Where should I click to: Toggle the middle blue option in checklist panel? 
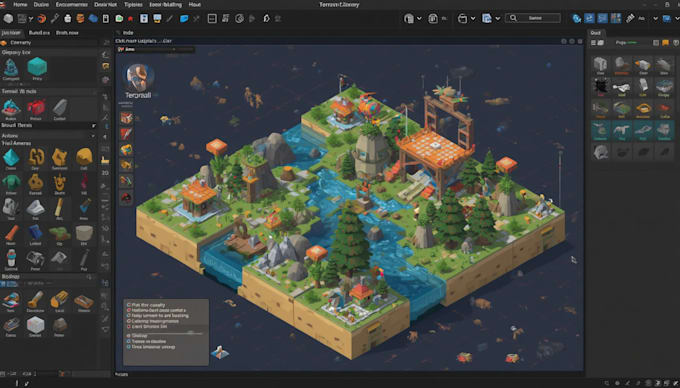coord(128,342)
